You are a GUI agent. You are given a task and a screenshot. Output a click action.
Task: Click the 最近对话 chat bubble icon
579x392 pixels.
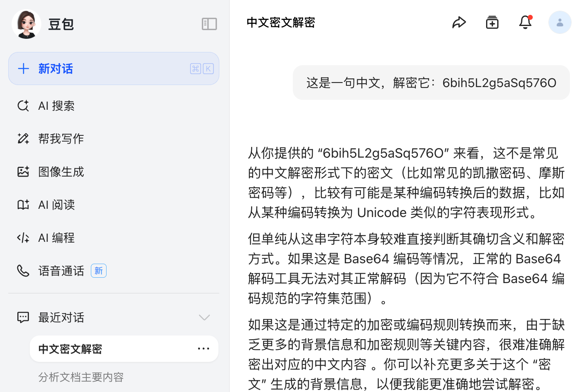point(23,317)
